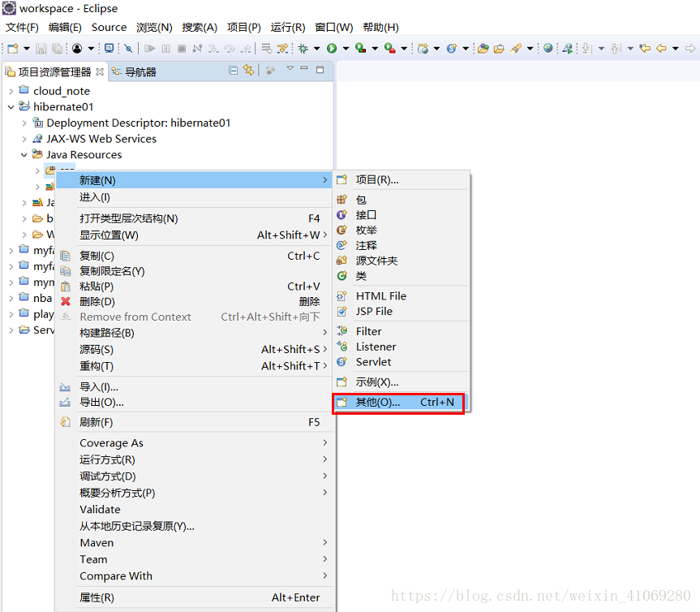Click the Forward navigation arrow icon

pyautogui.click(x=690, y=48)
